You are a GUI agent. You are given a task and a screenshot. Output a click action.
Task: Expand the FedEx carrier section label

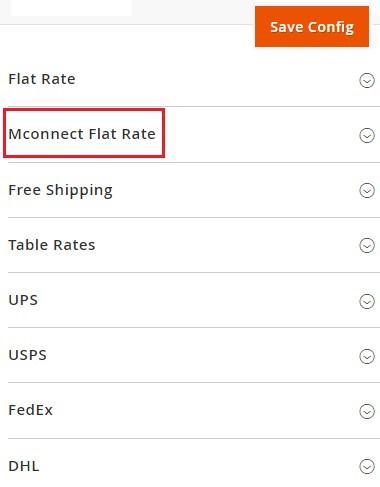click(x=30, y=410)
